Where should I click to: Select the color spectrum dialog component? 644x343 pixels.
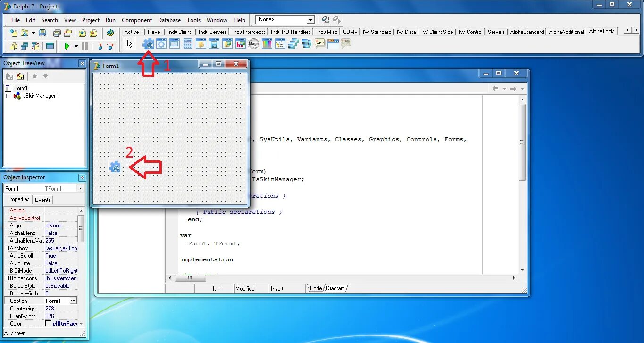tap(267, 44)
